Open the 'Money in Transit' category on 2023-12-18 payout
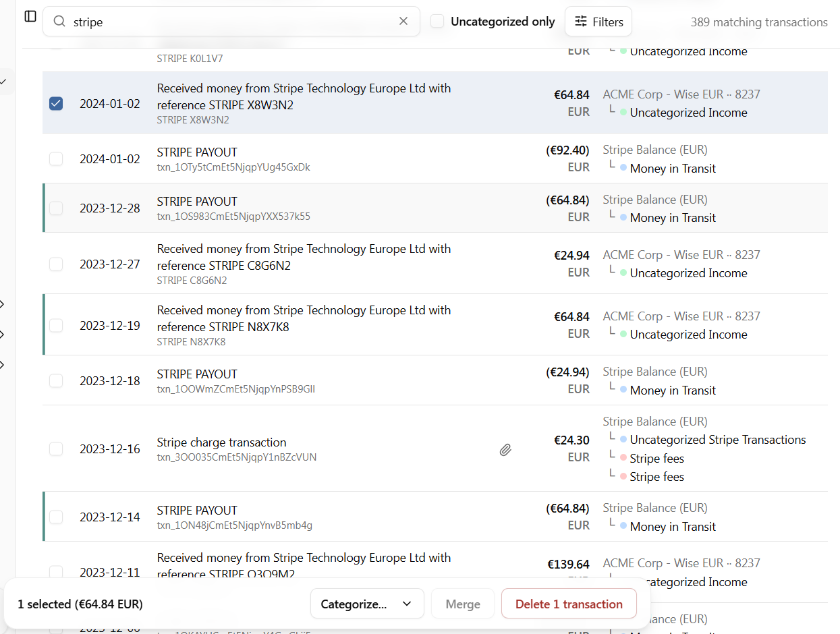840x634 pixels. click(x=672, y=391)
